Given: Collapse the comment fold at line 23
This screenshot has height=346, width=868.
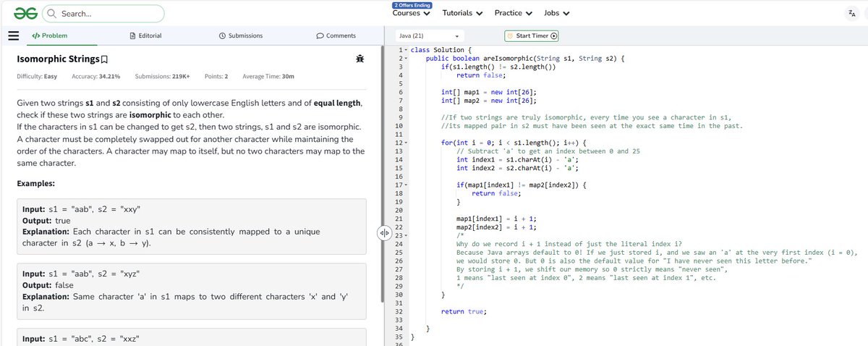Looking at the screenshot, I should [x=405, y=236].
